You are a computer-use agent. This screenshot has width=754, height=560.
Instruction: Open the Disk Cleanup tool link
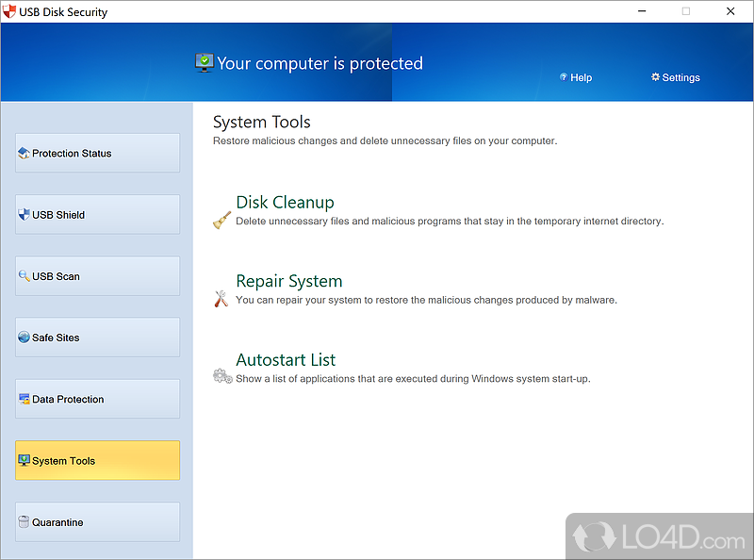(285, 202)
